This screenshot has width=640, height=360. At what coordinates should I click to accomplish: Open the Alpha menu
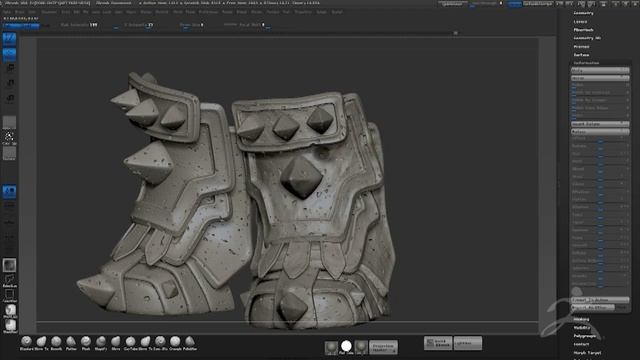tap(8, 12)
